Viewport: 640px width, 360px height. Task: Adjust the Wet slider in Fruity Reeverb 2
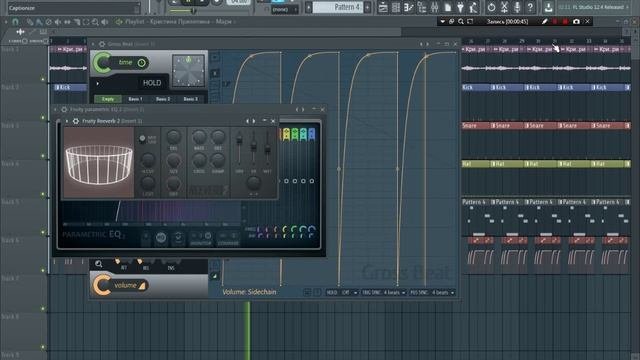tap(267, 149)
